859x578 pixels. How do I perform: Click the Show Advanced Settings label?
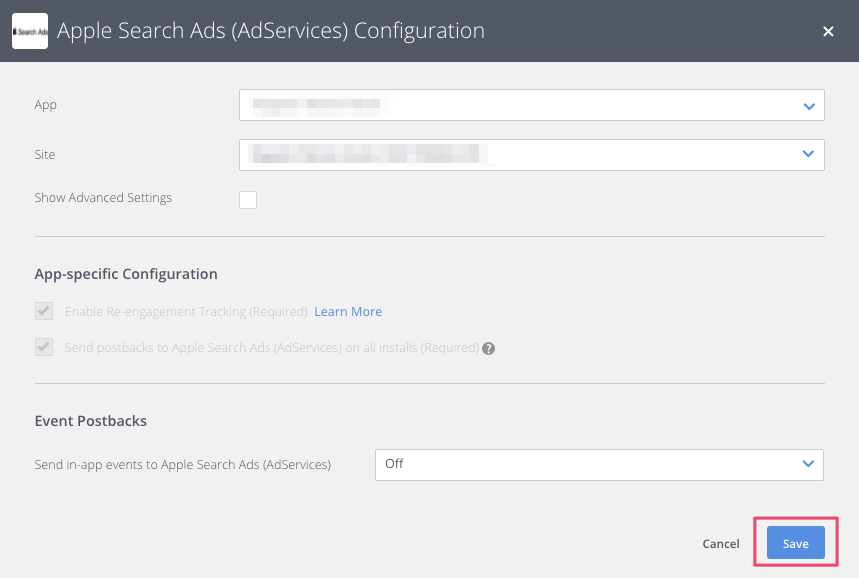[x=103, y=198]
